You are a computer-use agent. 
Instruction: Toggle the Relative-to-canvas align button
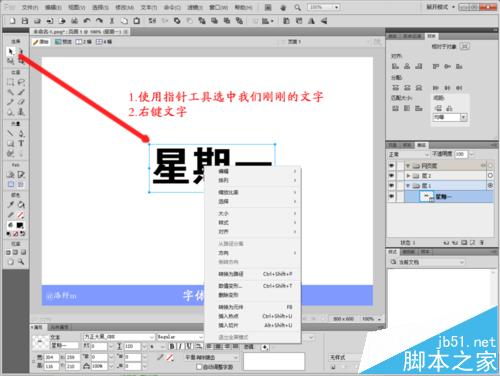465,46
